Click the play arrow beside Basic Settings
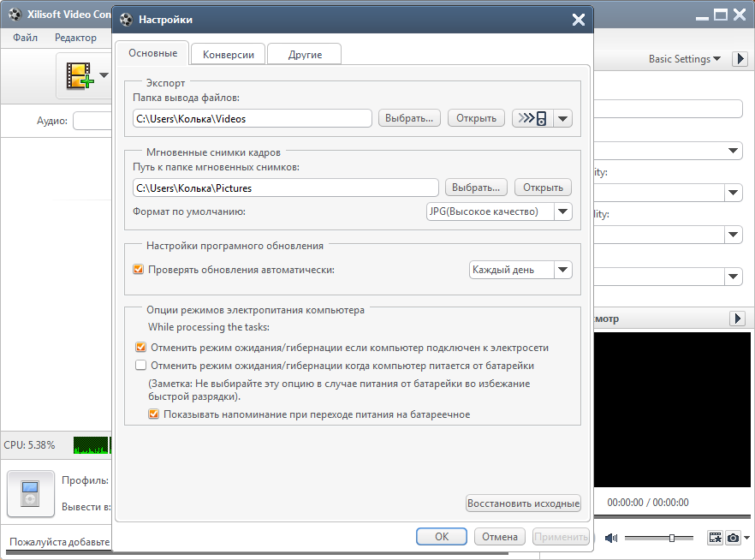 pos(739,59)
